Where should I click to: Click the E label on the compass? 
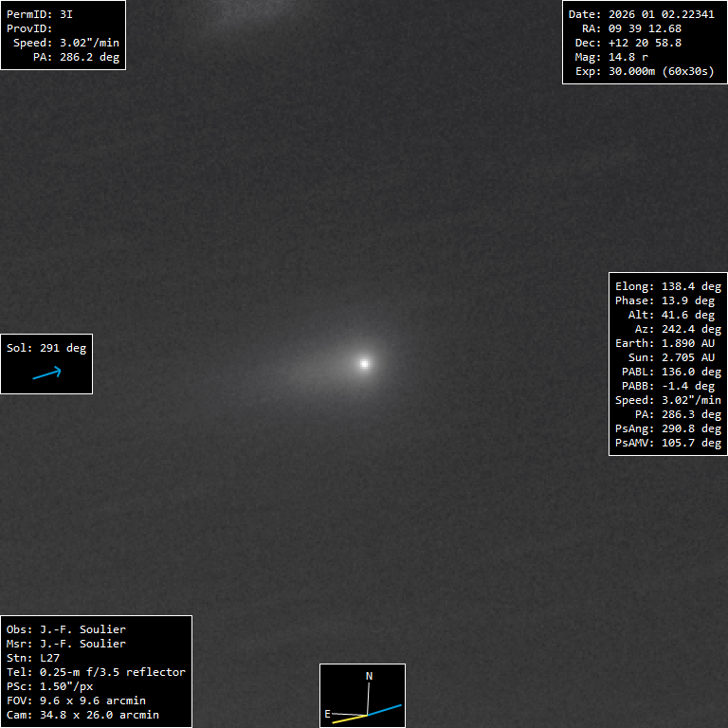tap(328, 713)
